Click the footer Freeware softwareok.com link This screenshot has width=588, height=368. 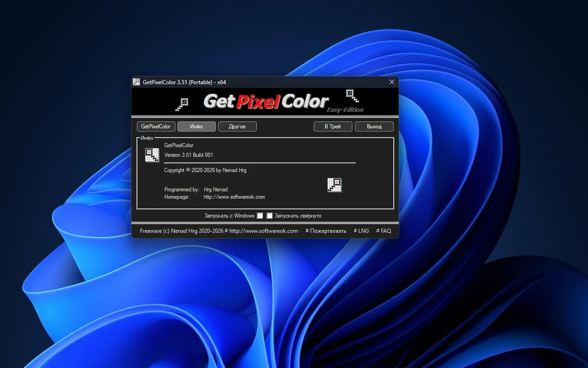tap(219, 231)
